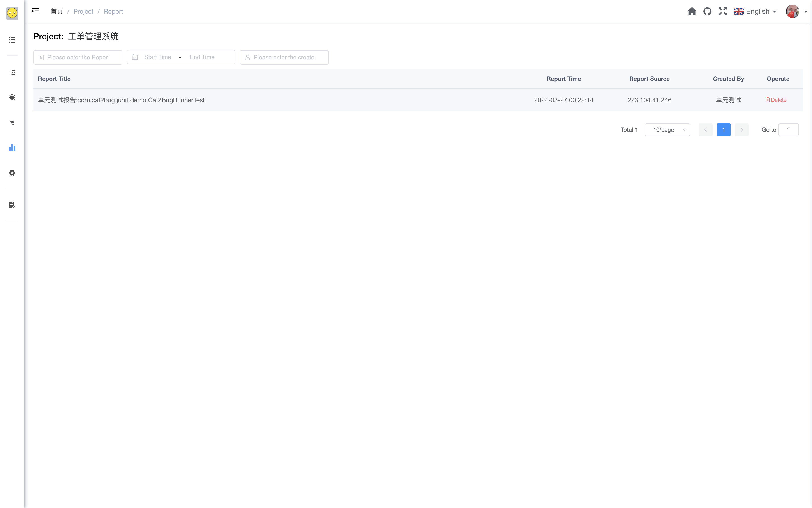The width and height of the screenshot is (812, 508).
Task: Click the report title 单元测试报告:com.cat2bug
Action: [x=121, y=99]
